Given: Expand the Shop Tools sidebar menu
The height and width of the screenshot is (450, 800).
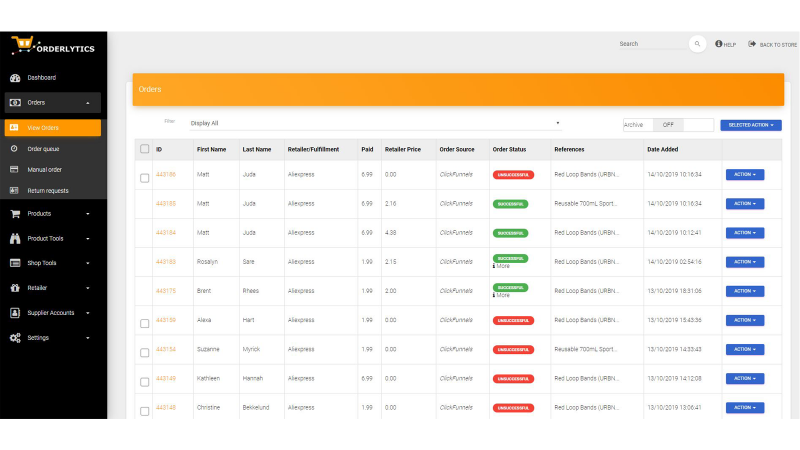Looking at the screenshot, I should coord(88,263).
